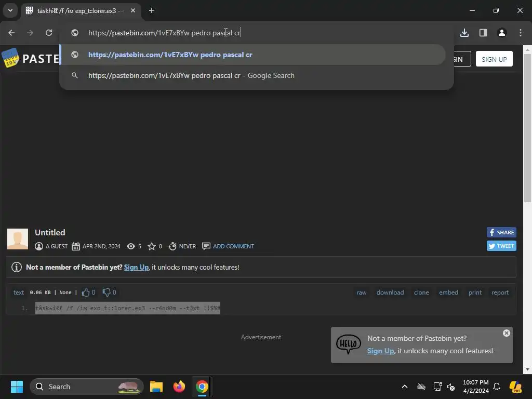
Task: Click the network display tray icon
Action: coord(437,387)
